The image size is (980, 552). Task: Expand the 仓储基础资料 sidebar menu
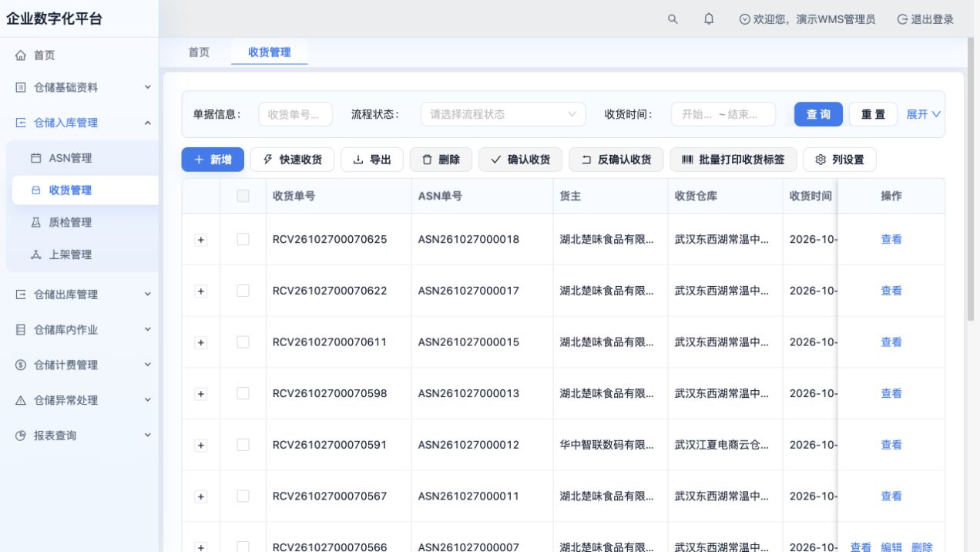pyautogui.click(x=79, y=88)
